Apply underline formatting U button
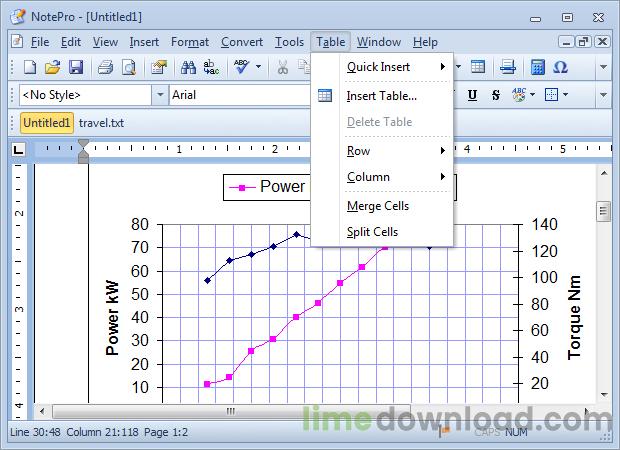 click(x=472, y=95)
